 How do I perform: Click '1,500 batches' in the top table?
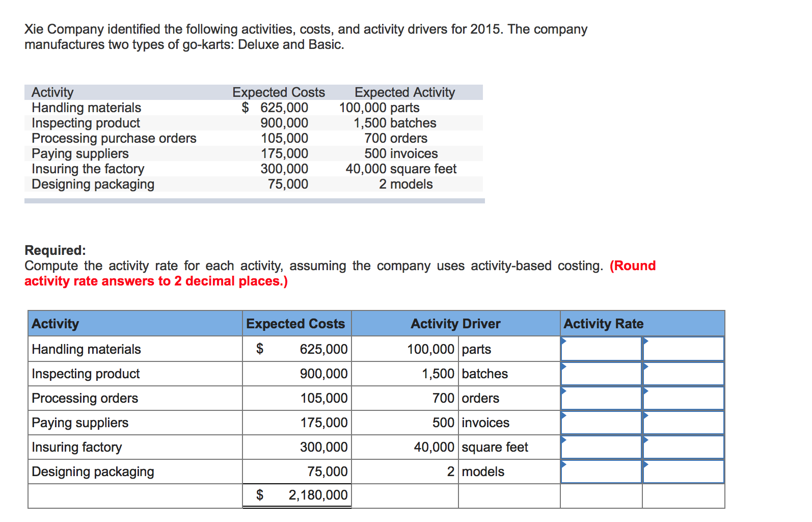point(395,123)
